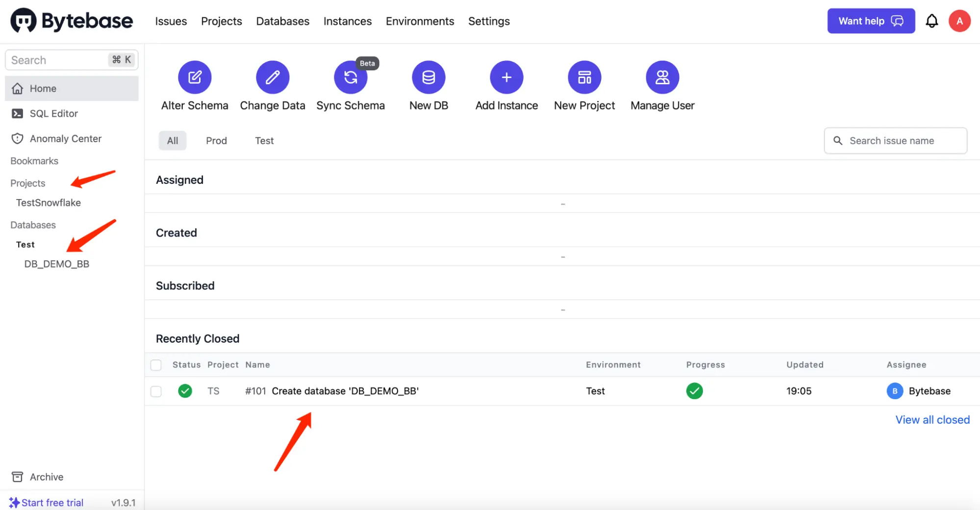Click the 19:05 updated time

tap(799, 391)
